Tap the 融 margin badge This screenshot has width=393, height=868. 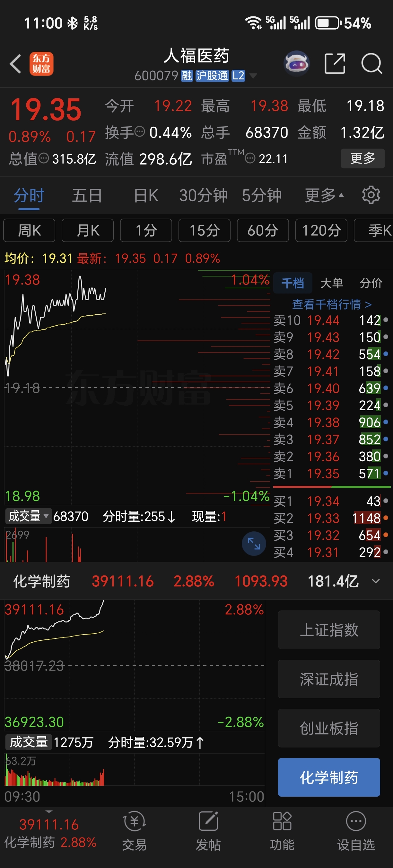point(187,76)
